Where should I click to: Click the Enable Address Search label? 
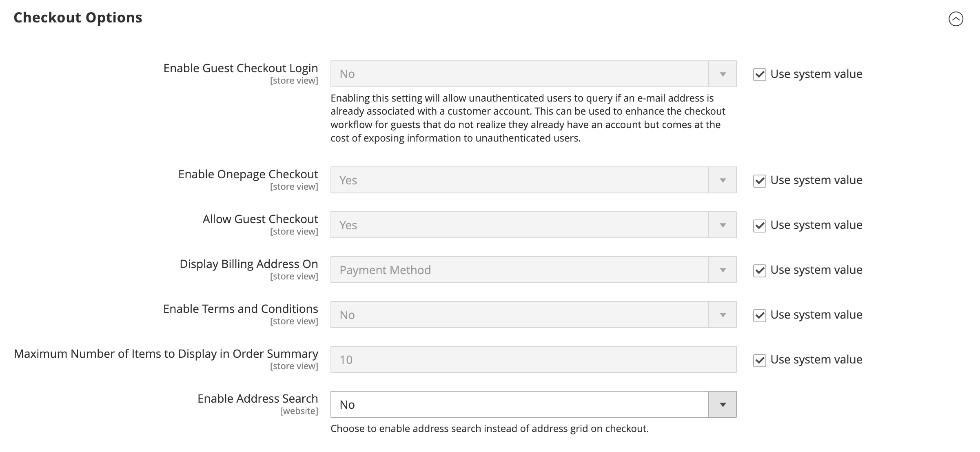pos(257,399)
